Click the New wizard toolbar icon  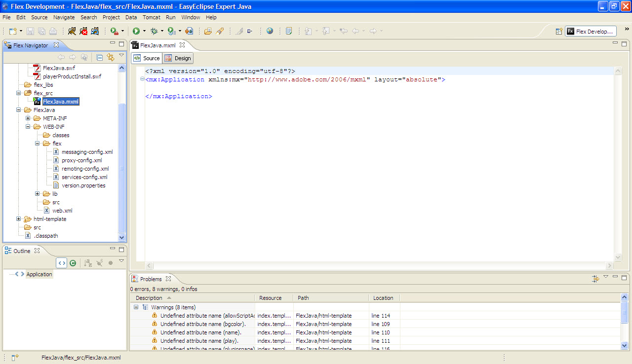(13, 31)
